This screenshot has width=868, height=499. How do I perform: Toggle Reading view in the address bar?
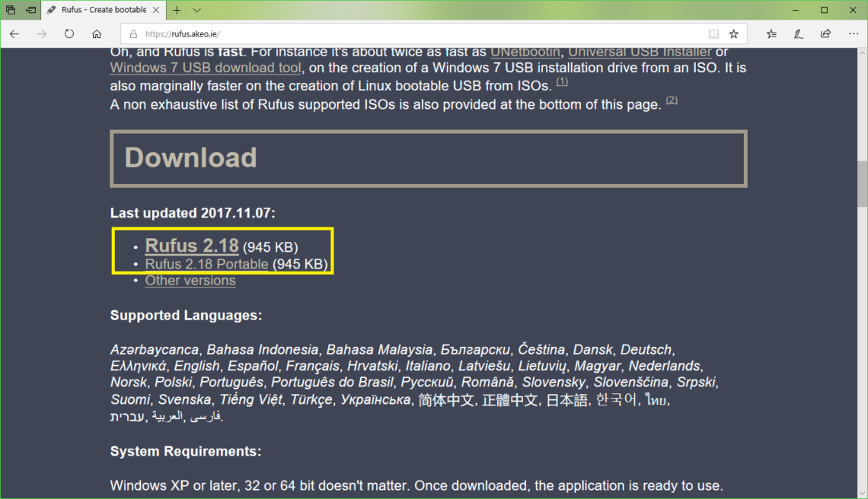[x=713, y=34]
